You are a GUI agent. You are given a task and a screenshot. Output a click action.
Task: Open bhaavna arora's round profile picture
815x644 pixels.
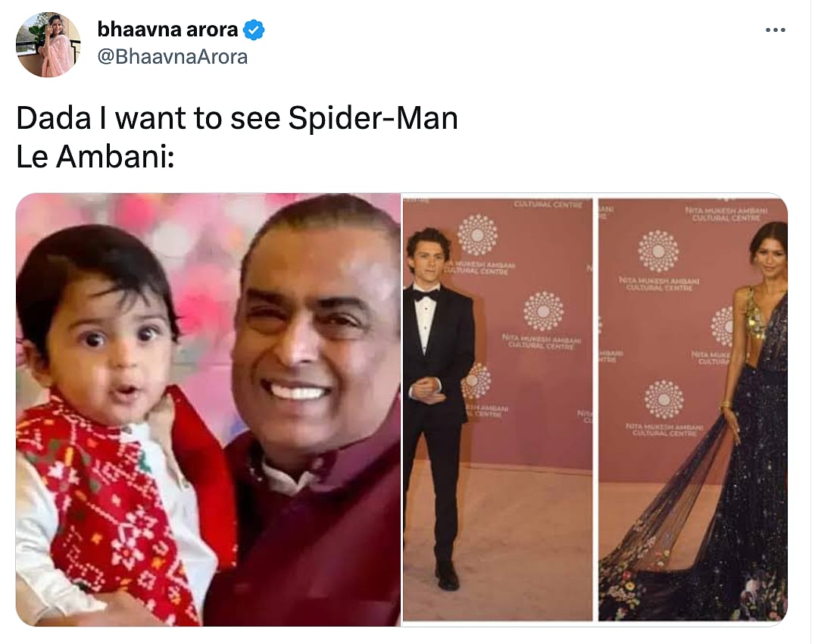click(48, 44)
